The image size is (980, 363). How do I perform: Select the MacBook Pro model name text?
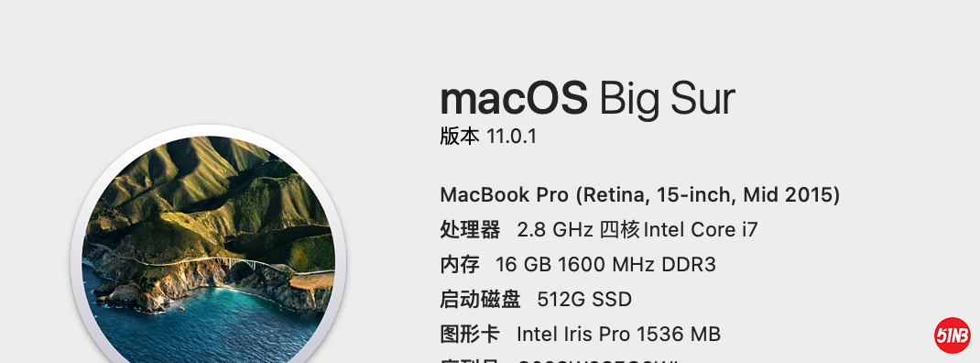tap(640, 194)
